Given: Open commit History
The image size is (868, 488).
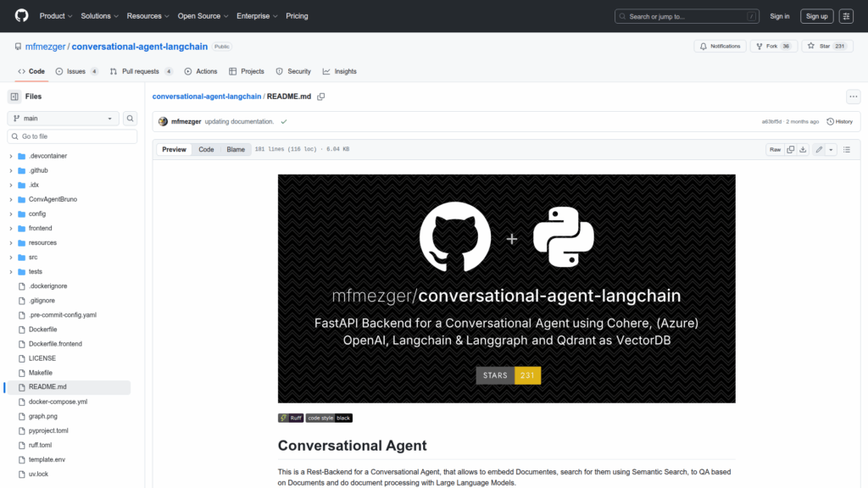Looking at the screenshot, I should point(840,122).
